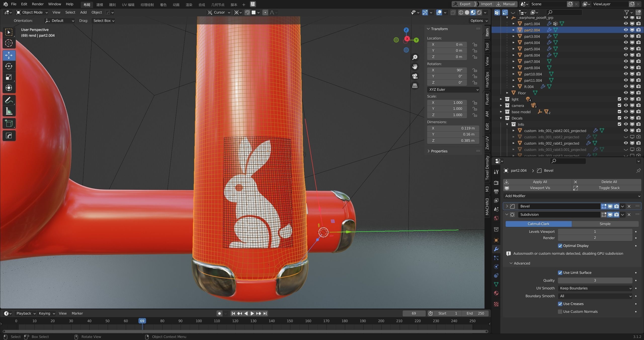Select the Measure tool

click(x=9, y=111)
